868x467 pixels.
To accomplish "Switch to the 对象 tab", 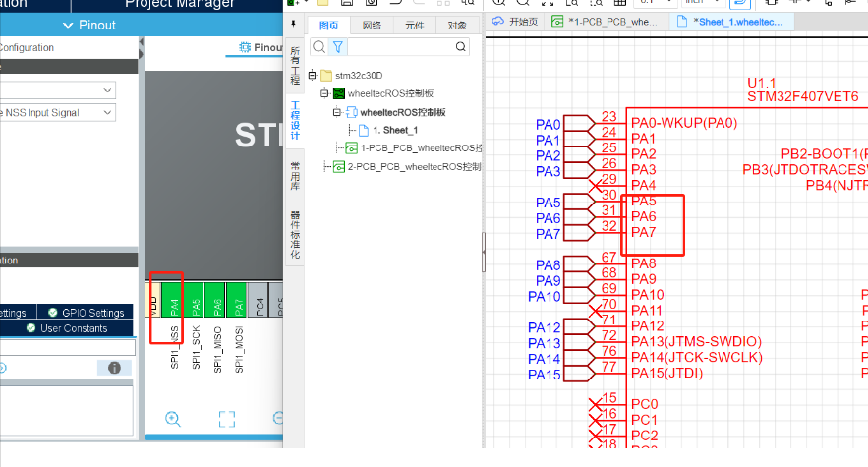I will [457, 26].
